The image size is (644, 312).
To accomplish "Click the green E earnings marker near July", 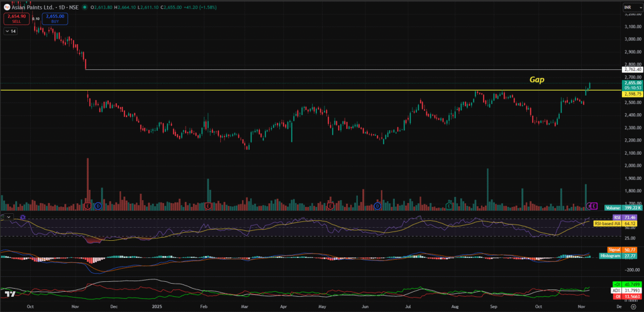I will (449, 206).
